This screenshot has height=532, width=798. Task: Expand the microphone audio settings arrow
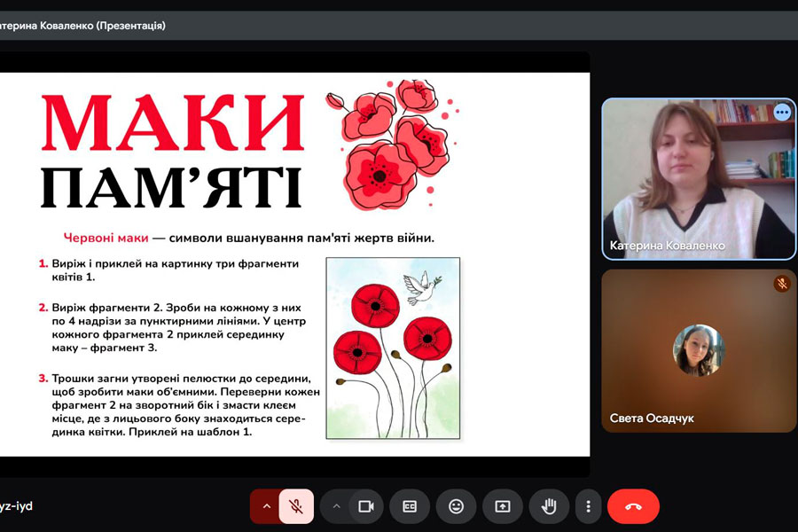coord(265,506)
